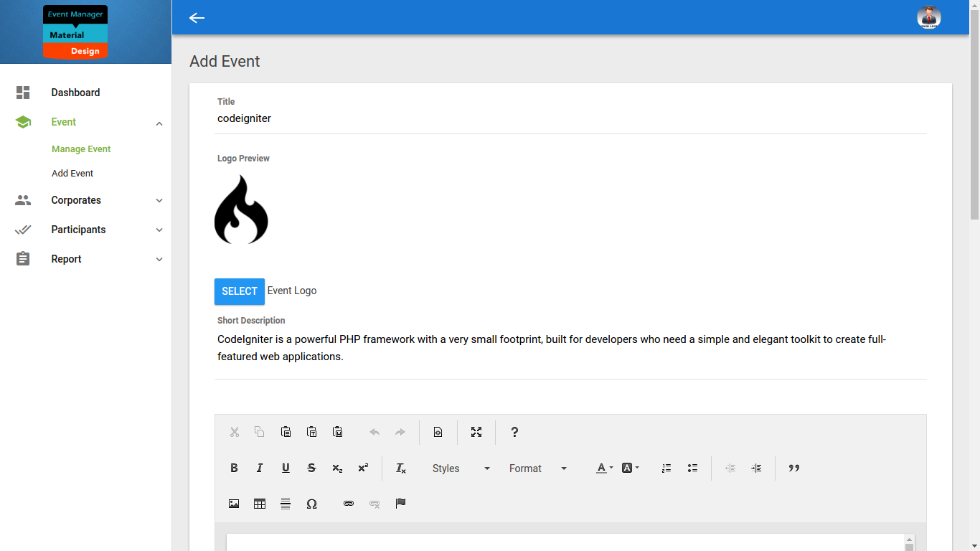
Task: Apply strikethrough formatting
Action: pyautogui.click(x=311, y=468)
